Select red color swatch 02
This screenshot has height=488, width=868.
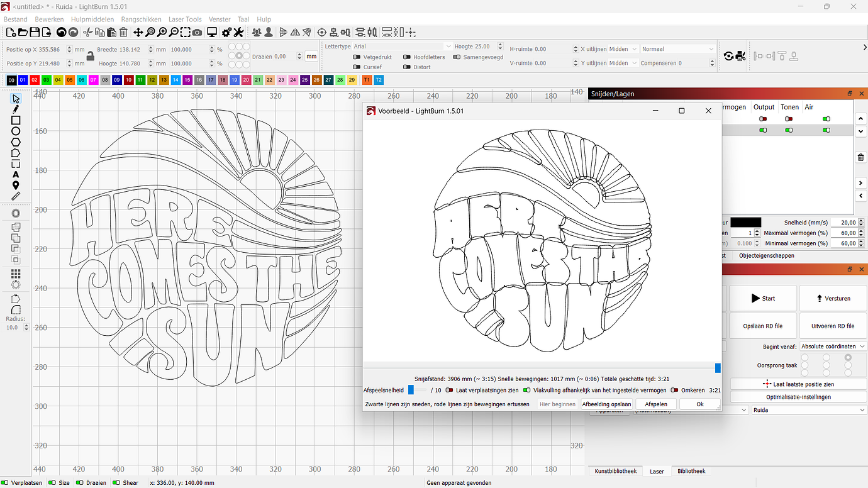(x=35, y=80)
